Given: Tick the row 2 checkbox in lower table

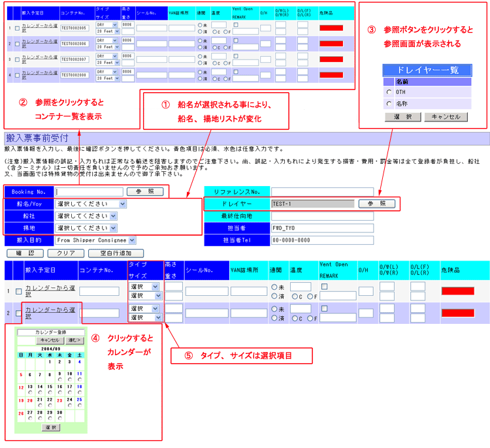Looking at the screenshot, I should [18, 313].
